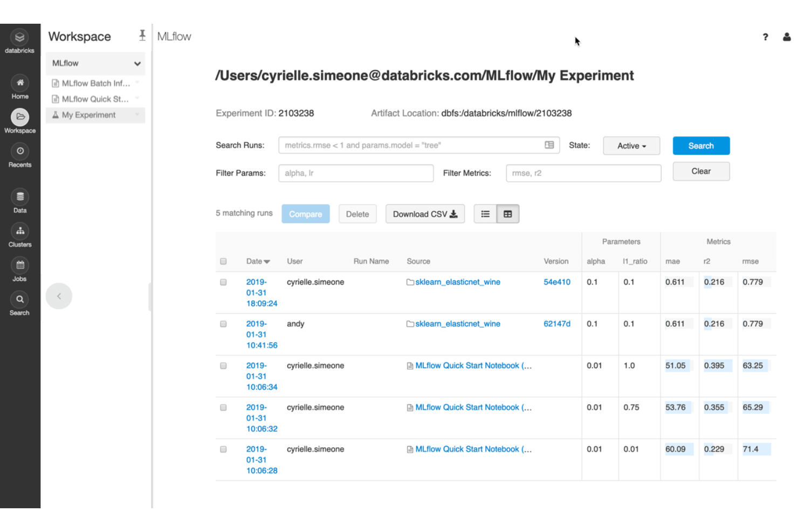Image resolution: width=798 pixels, height=532 pixels.
Task: Open the MLflow workspace folder dropdown
Action: coord(136,63)
